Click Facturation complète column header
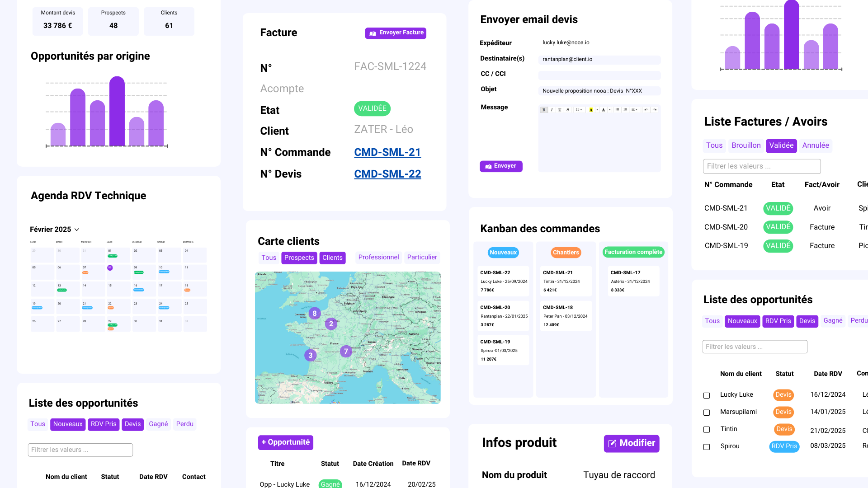The width and height of the screenshot is (868, 488). coord(633,252)
